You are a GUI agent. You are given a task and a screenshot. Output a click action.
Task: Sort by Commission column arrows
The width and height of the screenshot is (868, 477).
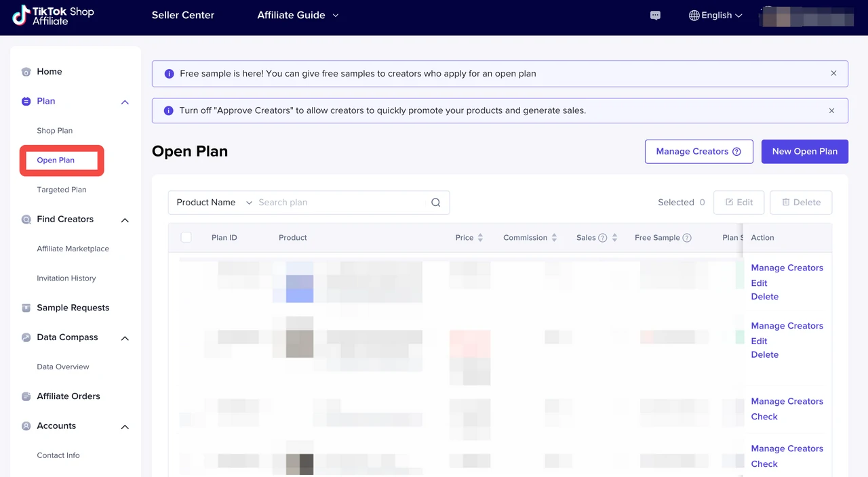pyautogui.click(x=554, y=238)
